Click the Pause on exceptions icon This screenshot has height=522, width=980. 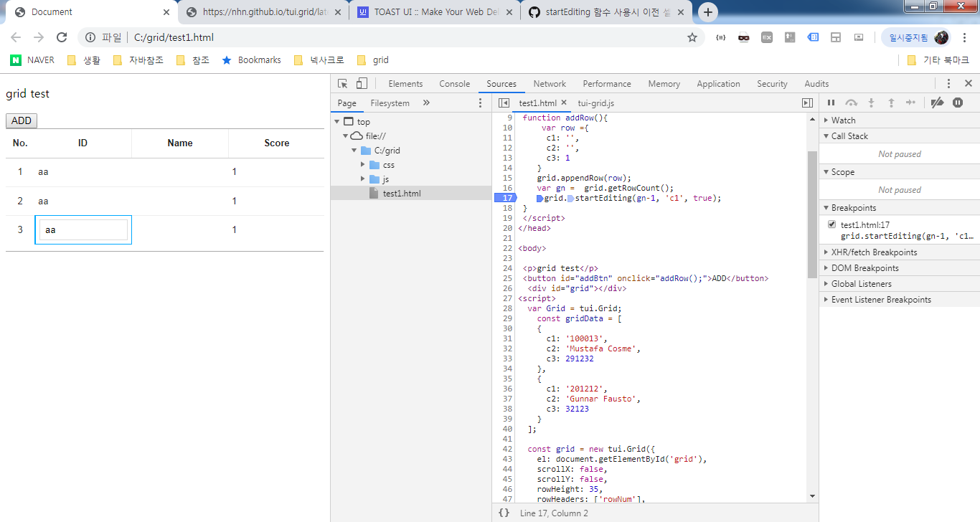957,103
